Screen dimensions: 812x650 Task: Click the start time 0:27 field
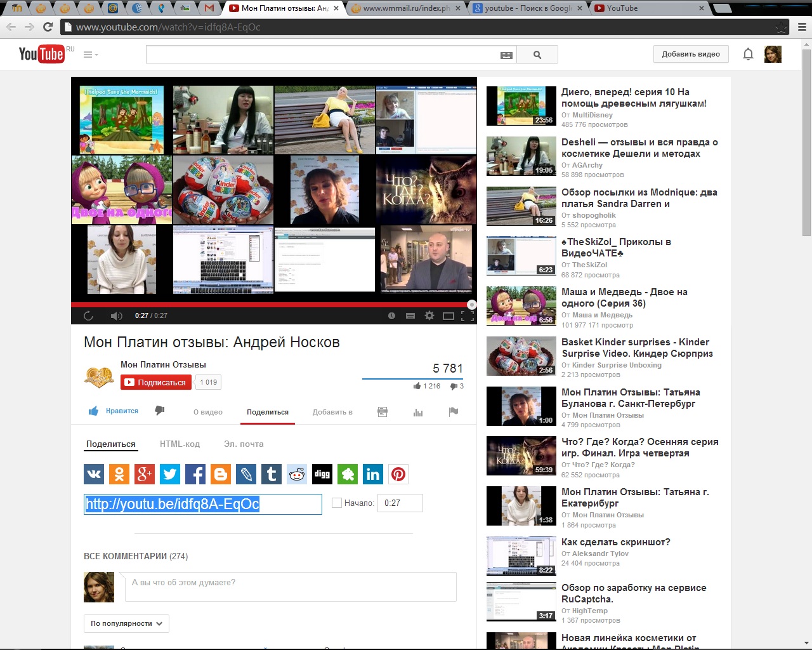click(x=400, y=503)
